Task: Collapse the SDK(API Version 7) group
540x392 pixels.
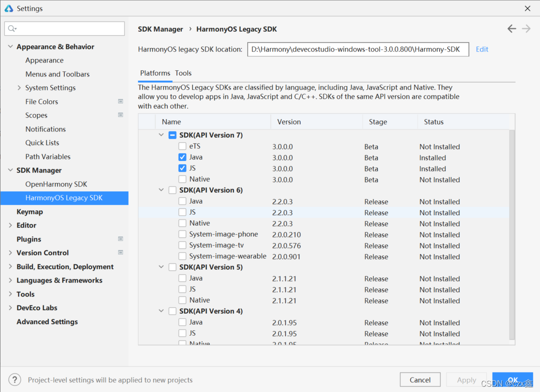Action: [161, 135]
